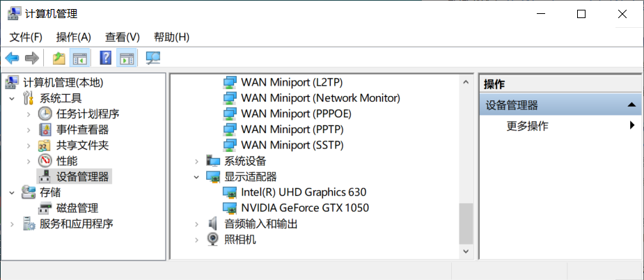Viewport: 644px width, 280px height.
Task: Click the WAN Miniport (L2TP) network icon
Action: click(x=230, y=82)
